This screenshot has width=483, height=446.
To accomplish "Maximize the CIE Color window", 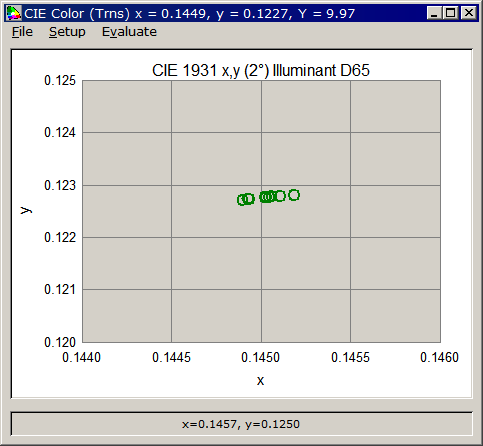I will coord(450,13).
